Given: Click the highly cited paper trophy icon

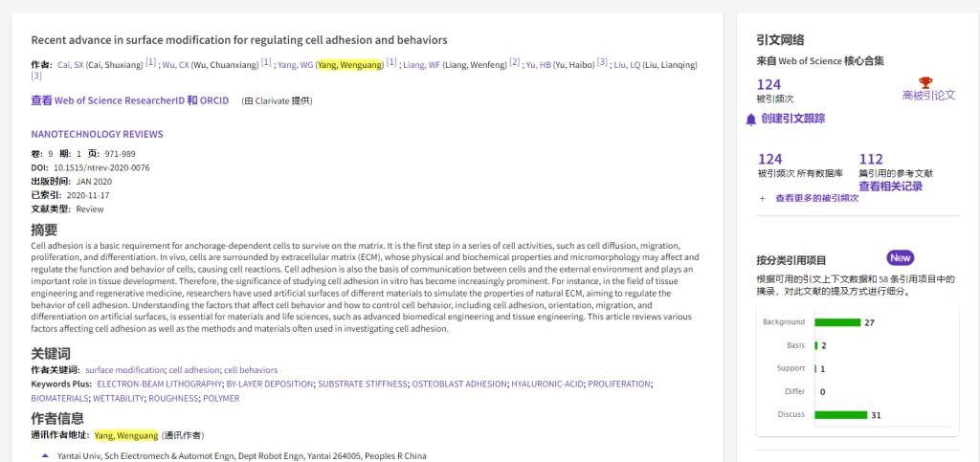Looking at the screenshot, I should [924, 83].
